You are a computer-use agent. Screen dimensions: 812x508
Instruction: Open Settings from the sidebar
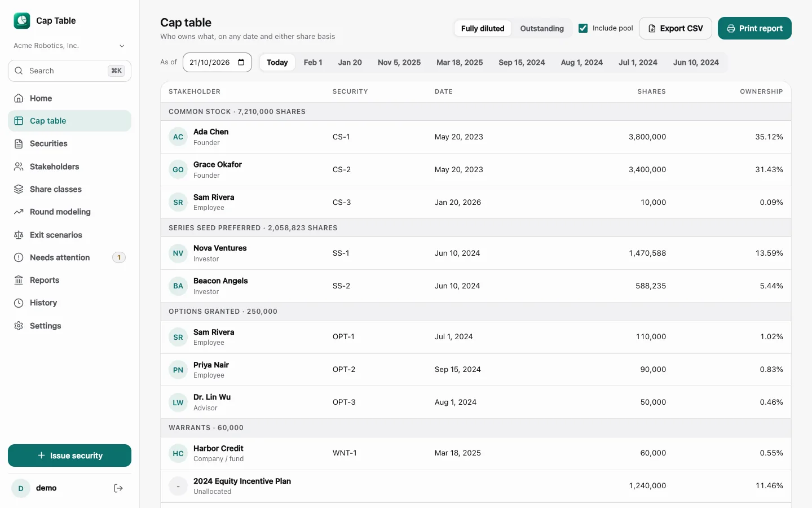69,326
